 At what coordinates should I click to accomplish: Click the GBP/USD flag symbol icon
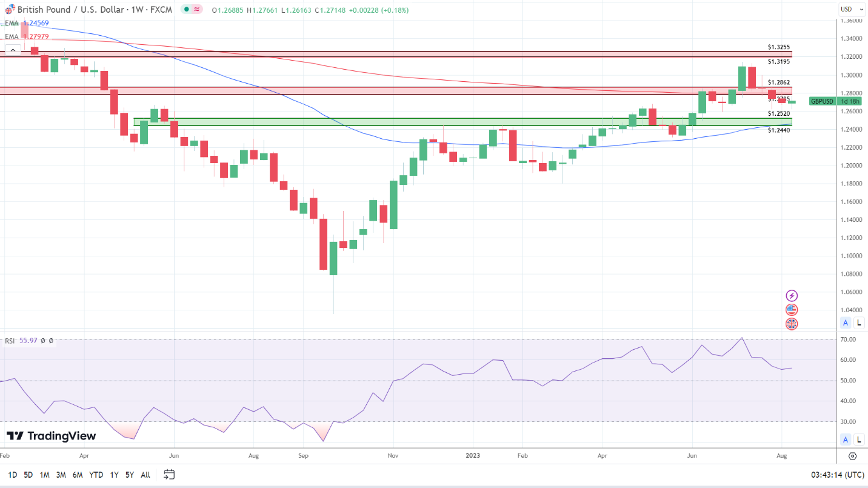(10, 10)
